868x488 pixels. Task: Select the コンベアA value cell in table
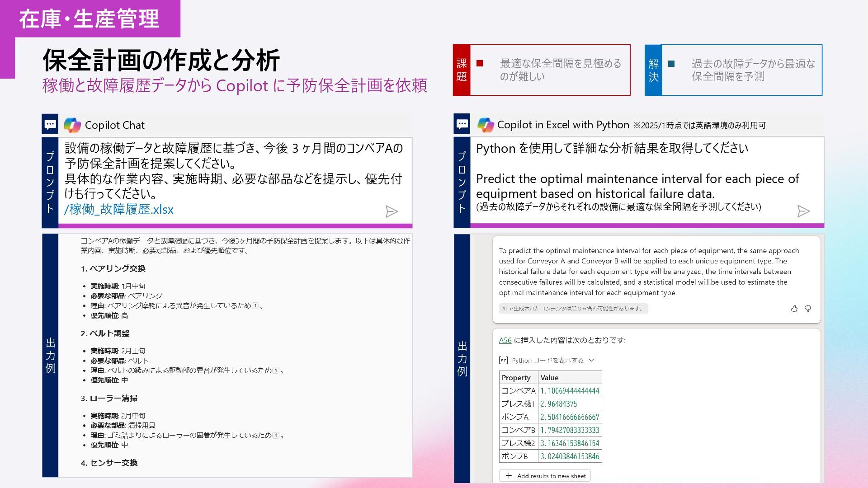click(x=570, y=391)
